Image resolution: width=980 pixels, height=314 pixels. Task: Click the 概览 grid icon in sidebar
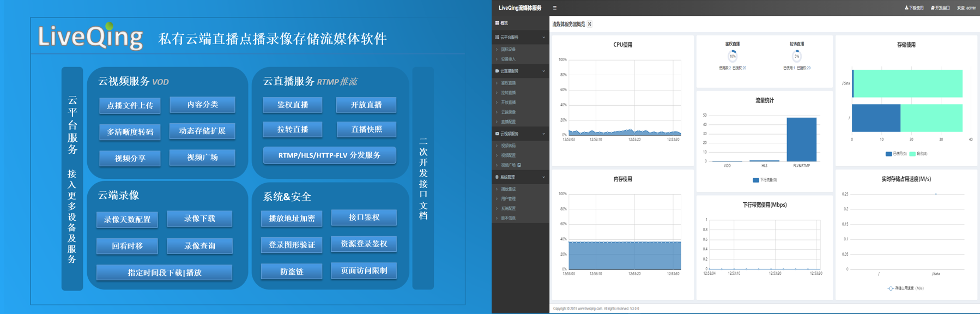point(497,23)
